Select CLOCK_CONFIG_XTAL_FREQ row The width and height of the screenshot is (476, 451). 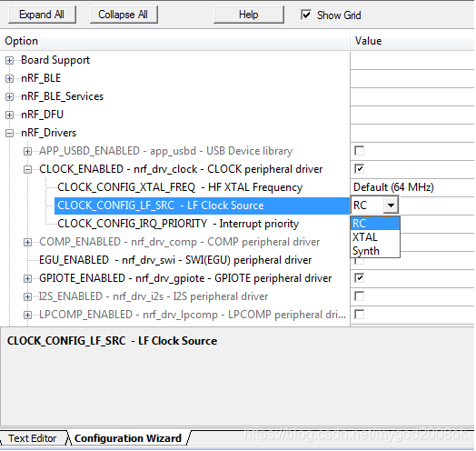point(180,187)
